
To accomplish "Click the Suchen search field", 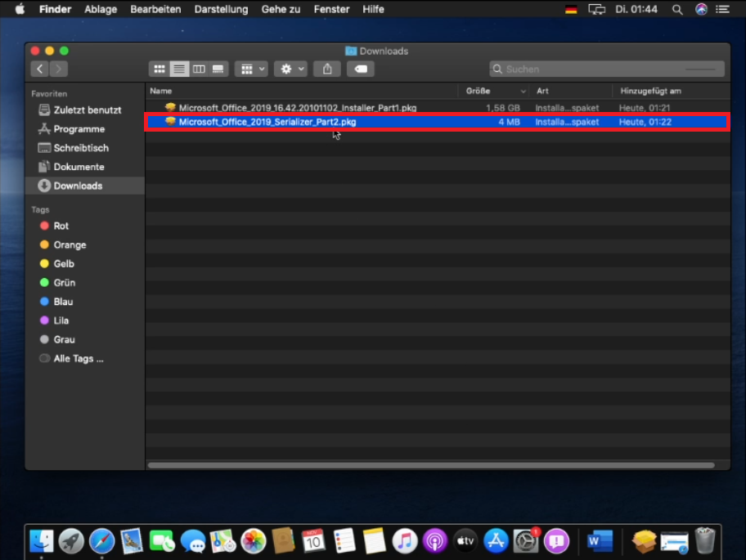I will coord(607,69).
